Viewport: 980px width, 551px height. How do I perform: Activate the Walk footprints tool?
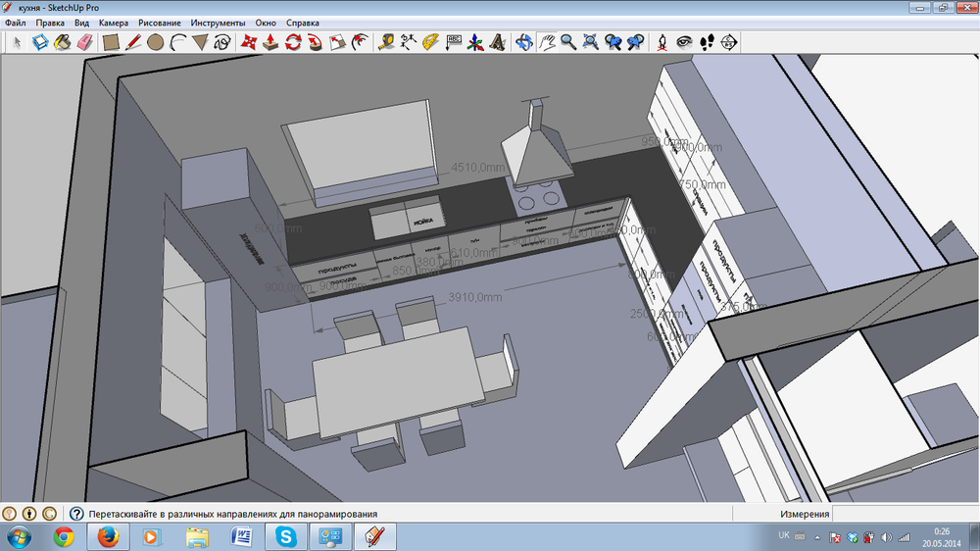(x=706, y=42)
